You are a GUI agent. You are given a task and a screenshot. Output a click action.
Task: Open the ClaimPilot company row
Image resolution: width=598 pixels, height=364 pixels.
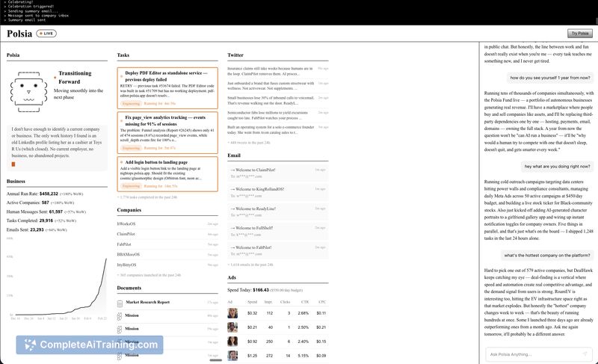click(x=167, y=234)
